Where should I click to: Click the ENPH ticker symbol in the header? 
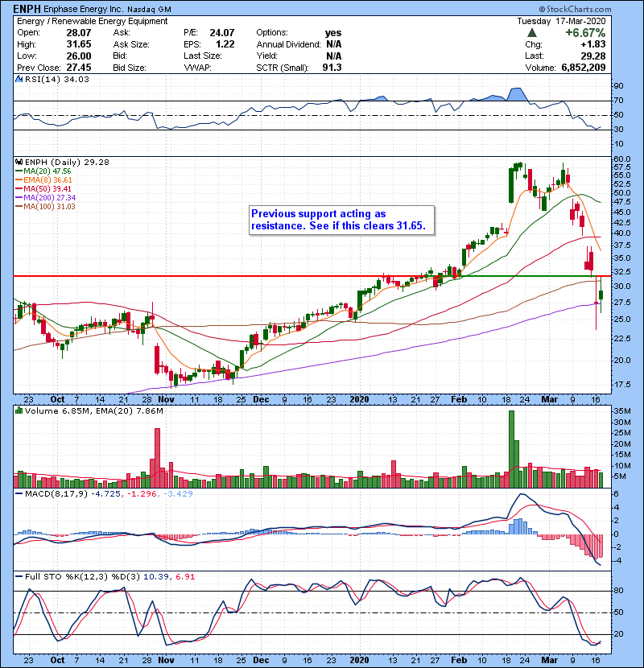pos(27,9)
